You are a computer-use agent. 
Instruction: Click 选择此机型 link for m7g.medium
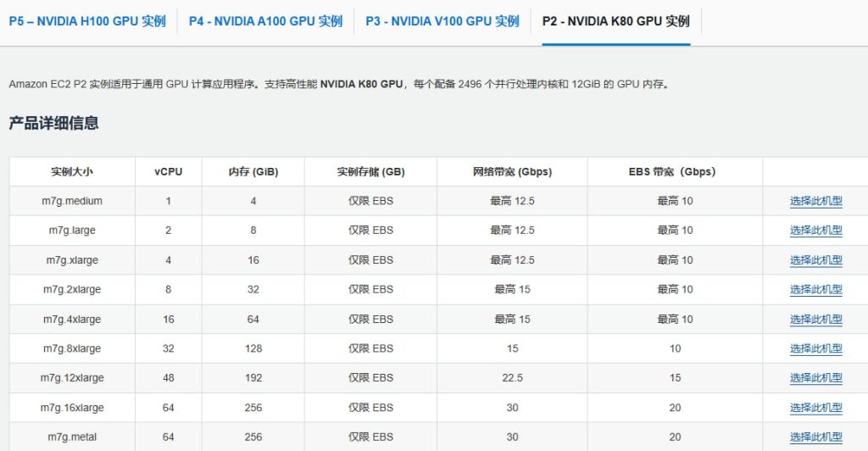click(x=816, y=201)
